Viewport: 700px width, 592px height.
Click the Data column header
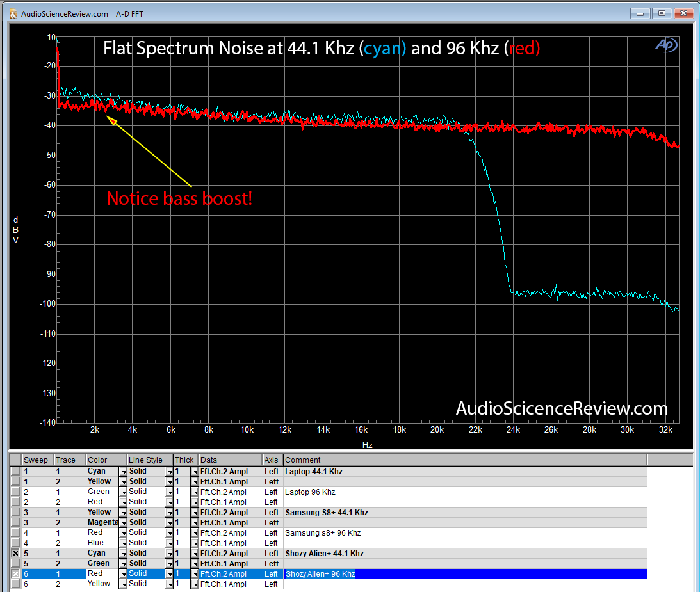[231, 460]
